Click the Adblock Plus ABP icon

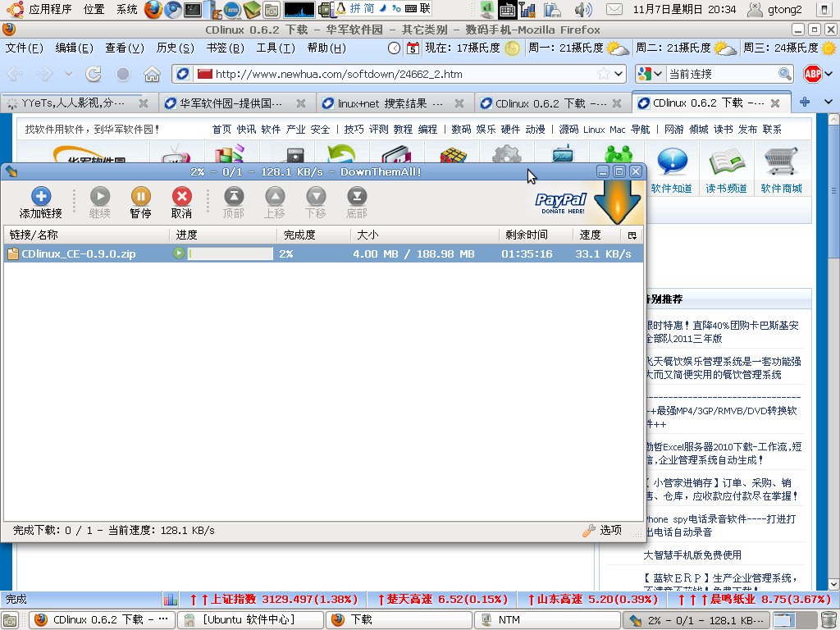click(x=813, y=74)
